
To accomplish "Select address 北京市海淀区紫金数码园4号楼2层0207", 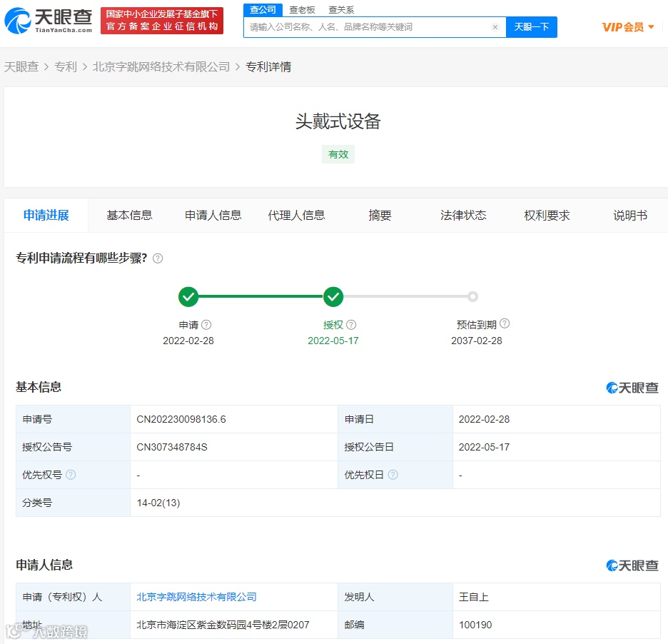I will [x=223, y=625].
